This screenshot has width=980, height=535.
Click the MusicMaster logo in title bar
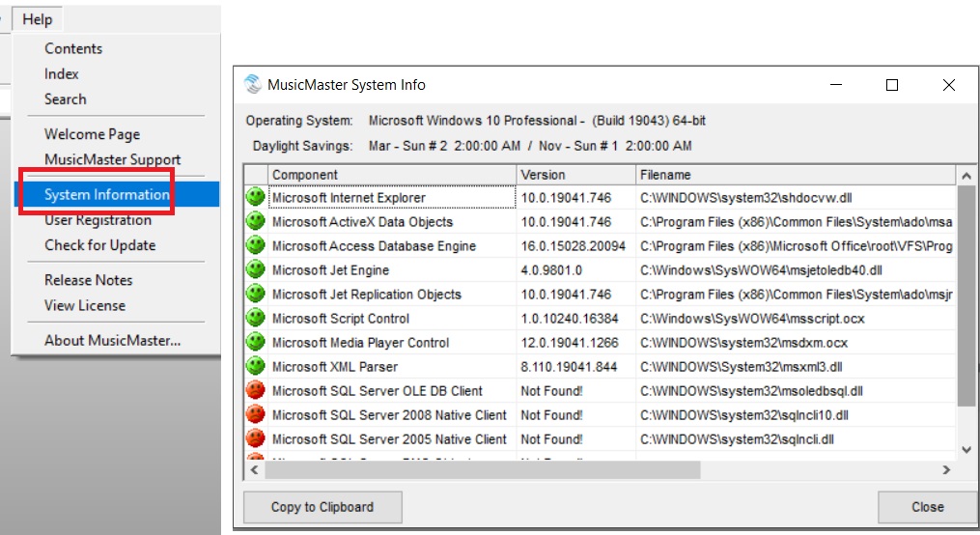(253, 84)
